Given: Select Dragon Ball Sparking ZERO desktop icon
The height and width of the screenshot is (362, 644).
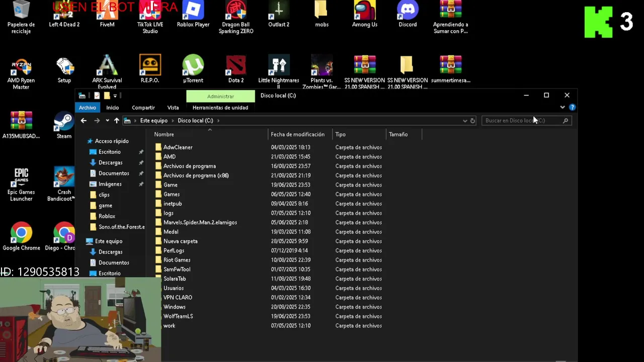Looking at the screenshot, I should [x=236, y=18].
